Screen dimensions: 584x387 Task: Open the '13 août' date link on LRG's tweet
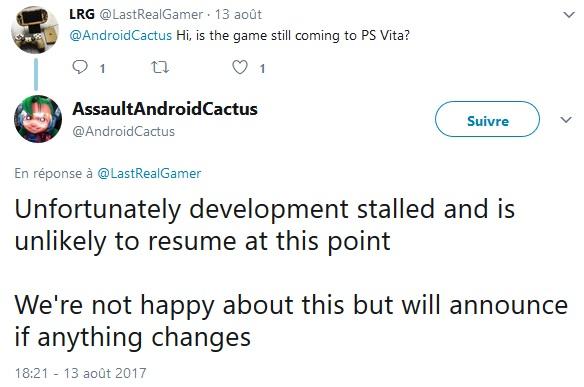(238, 15)
